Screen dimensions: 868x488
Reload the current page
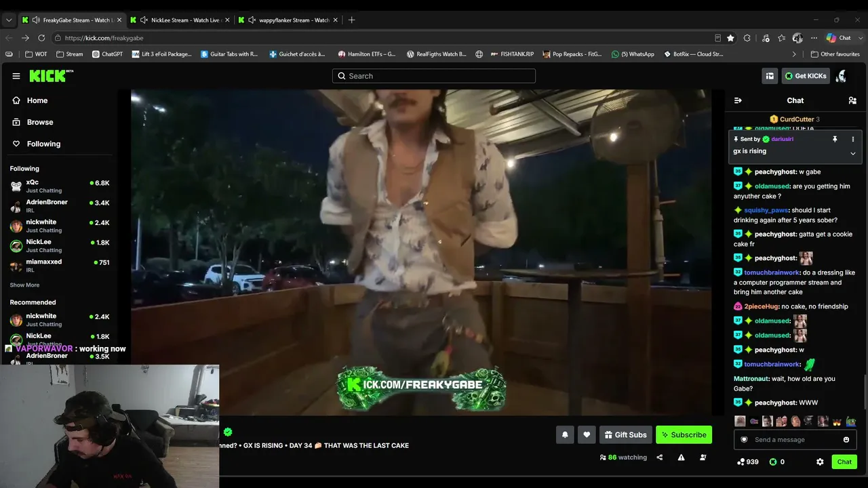(41, 38)
